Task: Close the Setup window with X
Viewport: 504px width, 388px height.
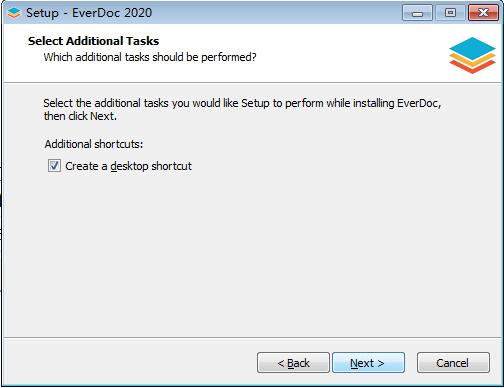Action: pyautogui.click(x=483, y=13)
